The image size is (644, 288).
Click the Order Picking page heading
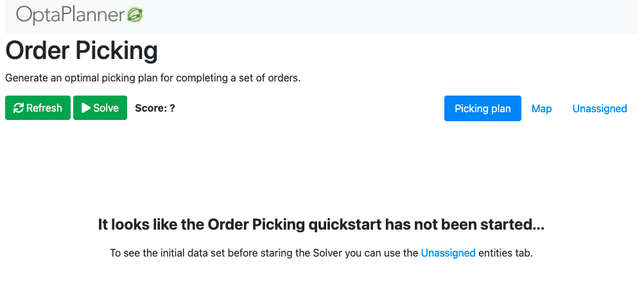[x=82, y=51]
